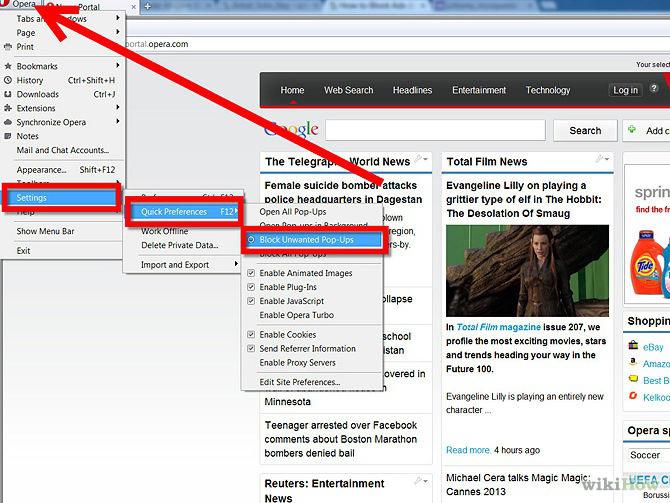Click the help question mark icon
The width and height of the screenshot is (670, 503).
[654, 88]
